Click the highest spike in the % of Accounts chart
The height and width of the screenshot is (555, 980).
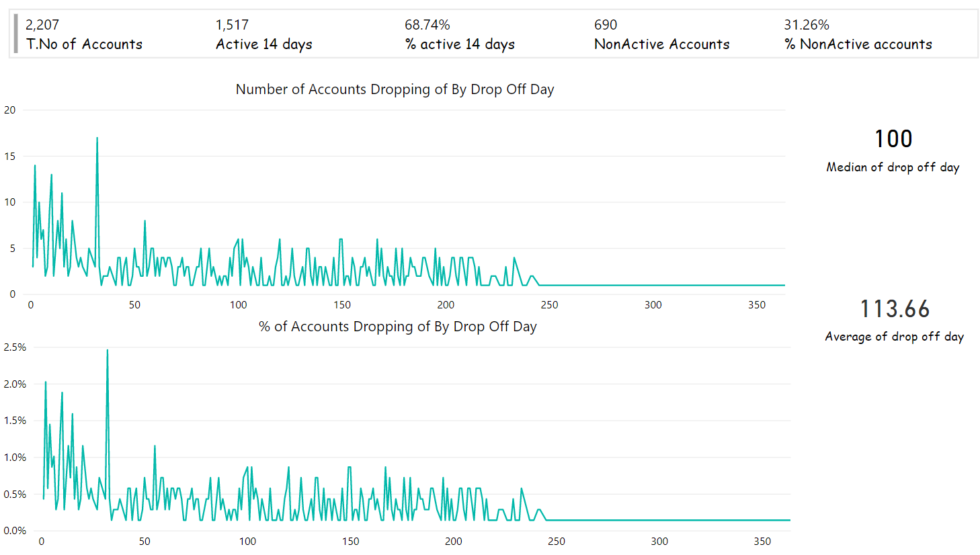click(107, 351)
